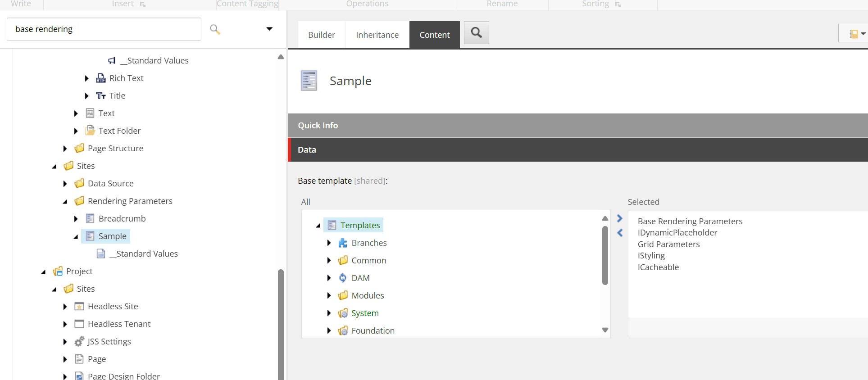Expand the DAM node
Viewport: 868px width, 380px height.
pos(329,278)
